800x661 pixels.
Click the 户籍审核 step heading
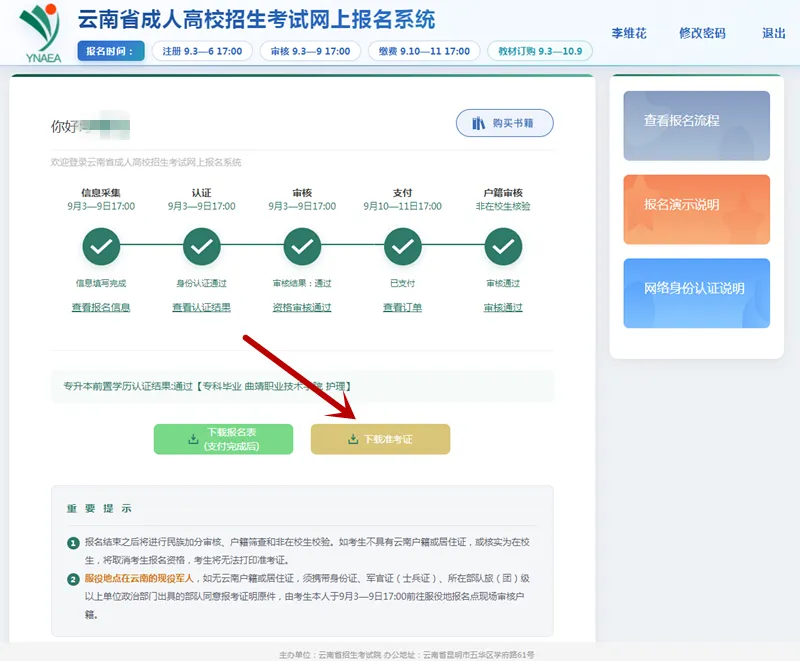(503, 192)
